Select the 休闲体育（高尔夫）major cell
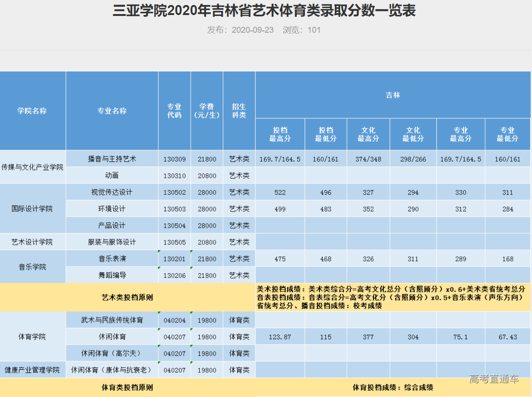The width and height of the screenshot is (532, 397). click(x=112, y=353)
